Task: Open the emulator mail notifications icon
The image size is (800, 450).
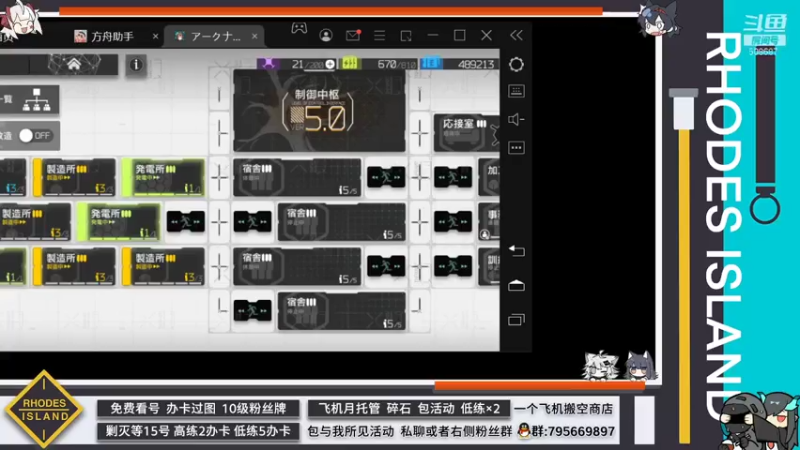Action: coord(353,35)
